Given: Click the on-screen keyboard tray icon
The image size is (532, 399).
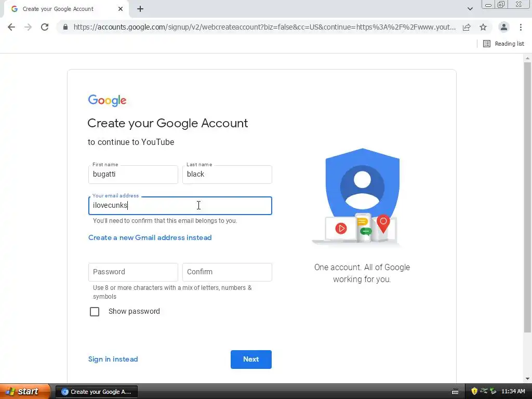Looking at the screenshot, I should 455,392.
